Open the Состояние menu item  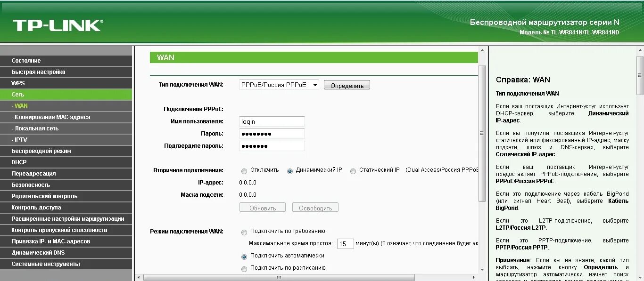[x=66, y=61]
